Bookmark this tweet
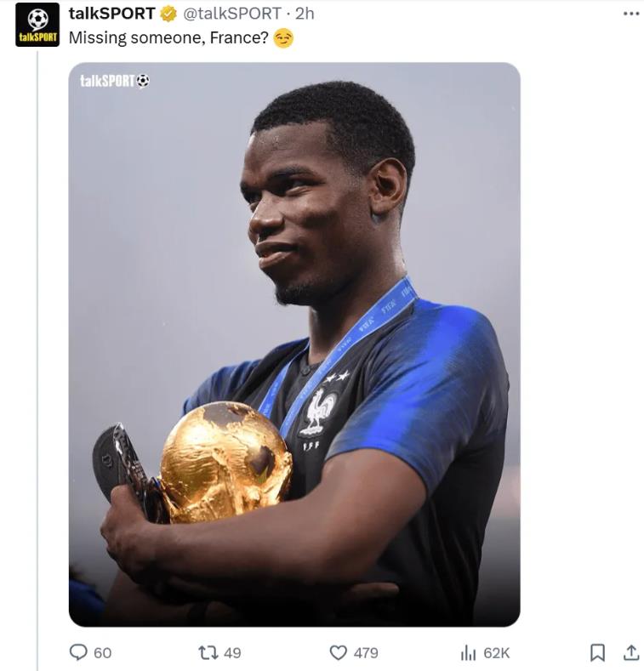Image resolution: width=644 pixels, height=671 pixels. [x=597, y=652]
